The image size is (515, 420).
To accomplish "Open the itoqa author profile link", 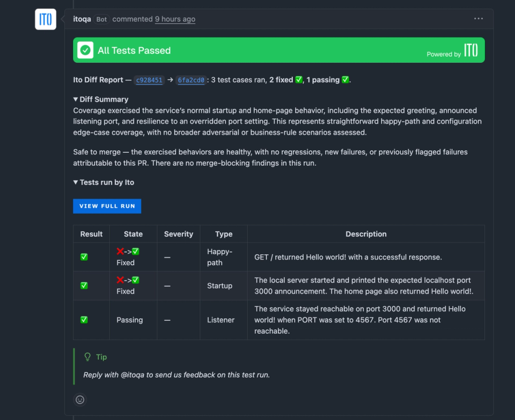I will [x=82, y=19].
